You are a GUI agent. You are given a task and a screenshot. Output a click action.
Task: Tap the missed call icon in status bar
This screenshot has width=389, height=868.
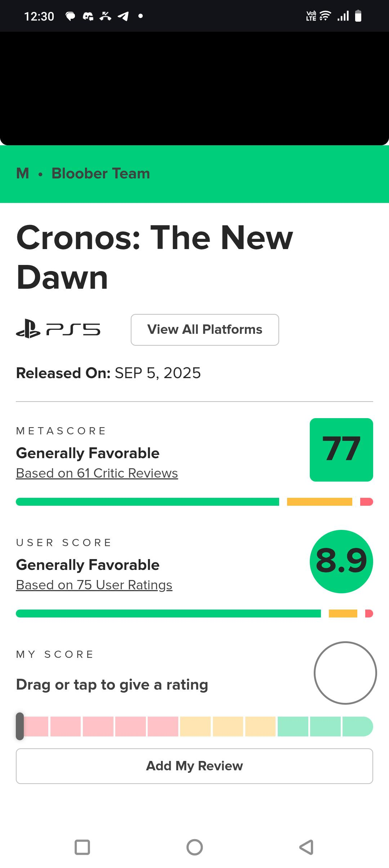point(105,16)
